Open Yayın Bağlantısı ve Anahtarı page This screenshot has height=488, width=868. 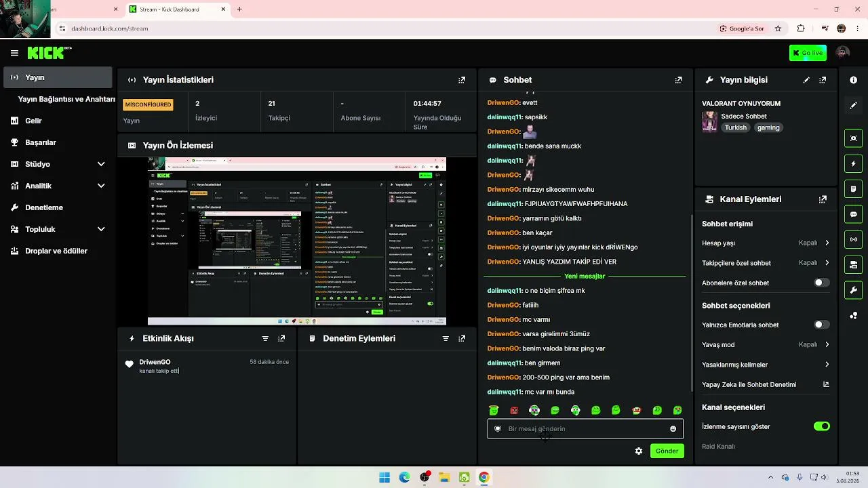pyautogui.click(x=66, y=99)
